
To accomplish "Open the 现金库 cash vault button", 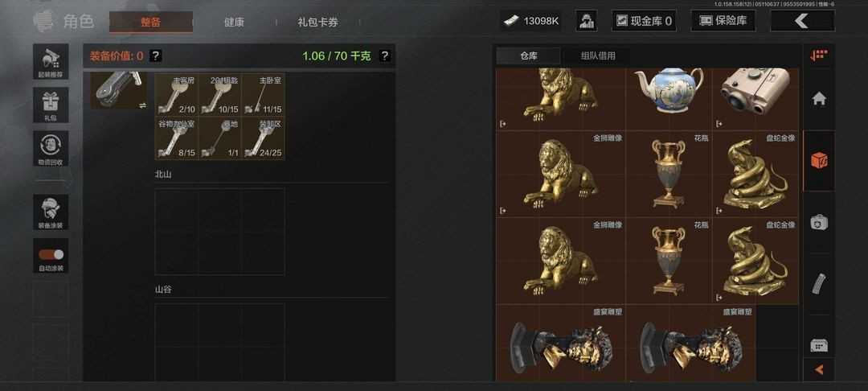I will (644, 21).
